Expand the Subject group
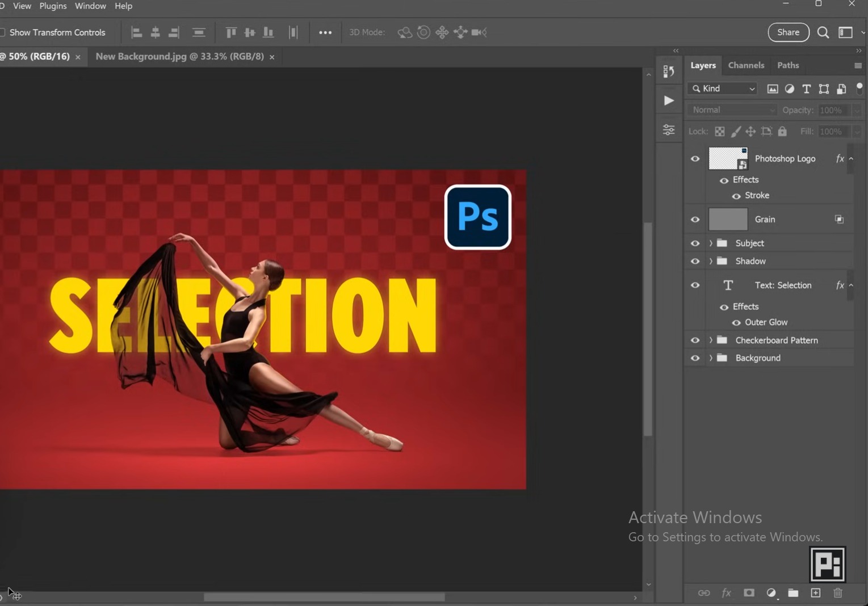The height and width of the screenshot is (606, 868). tap(711, 243)
